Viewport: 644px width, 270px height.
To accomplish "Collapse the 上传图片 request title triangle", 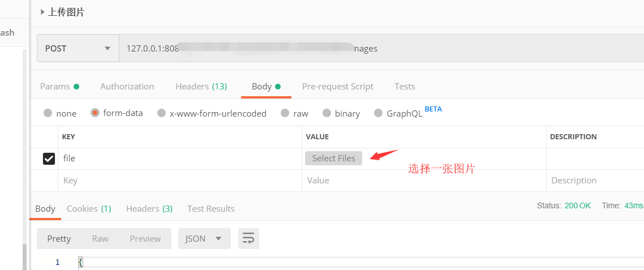I will tap(42, 12).
